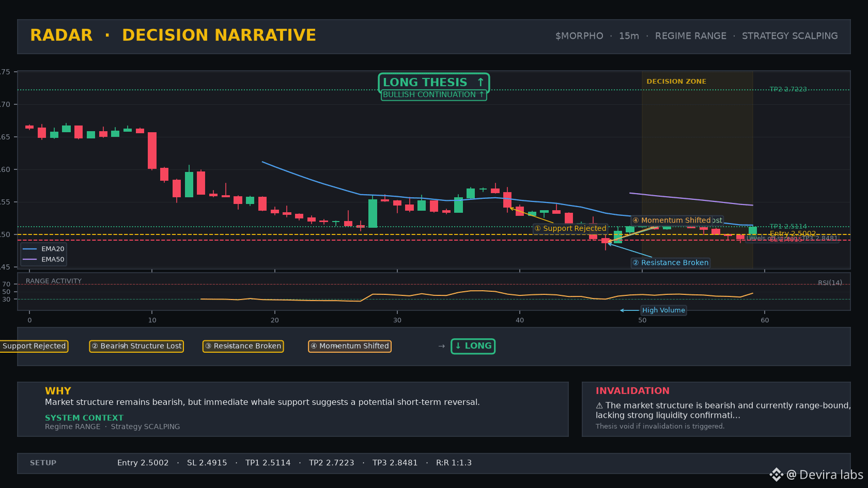Click the Momentum Shifted chip in the step row

point(350,346)
